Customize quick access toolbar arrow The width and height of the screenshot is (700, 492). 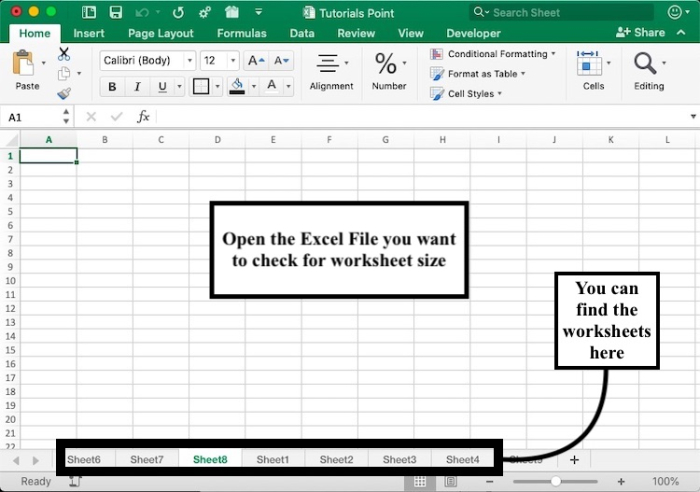coord(258,12)
